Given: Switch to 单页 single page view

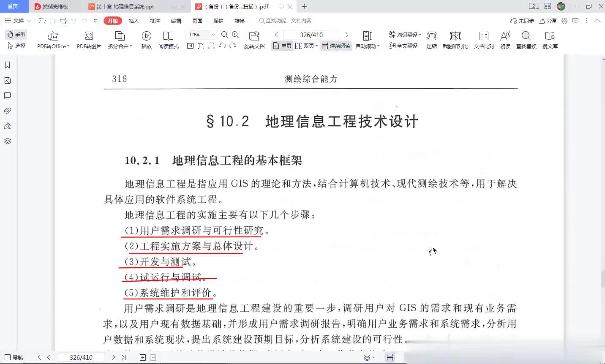Looking at the screenshot, I should tap(282, 46).
